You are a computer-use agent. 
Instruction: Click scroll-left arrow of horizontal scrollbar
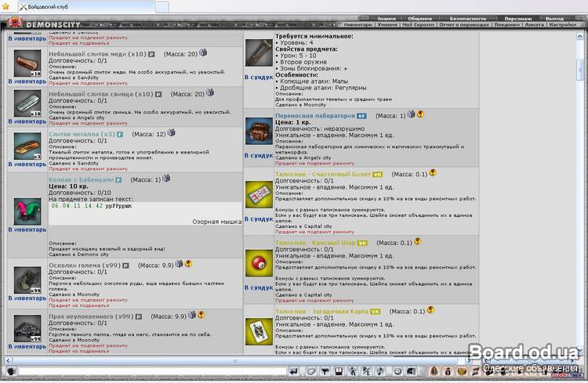coord(9,360)
